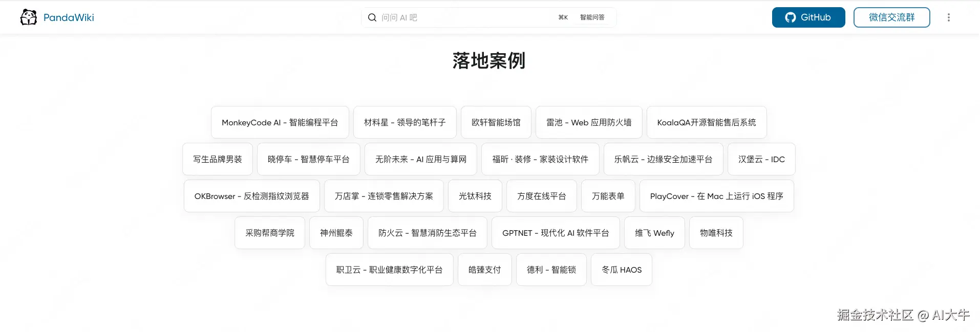The height and width of the screenshot is (332, 980).
Task: Focus the 问问 AI 吧 search field
Action: [488, 17]
